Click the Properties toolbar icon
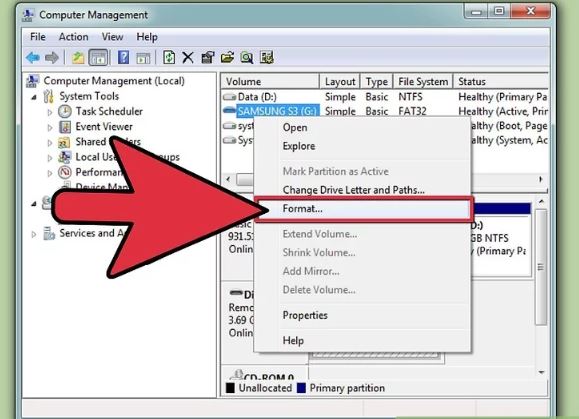 (x=208, y=58)
